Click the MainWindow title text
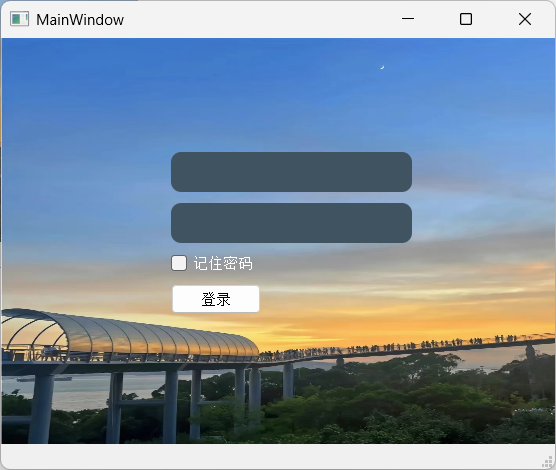 pyautogui.click(x=80, y=20)
